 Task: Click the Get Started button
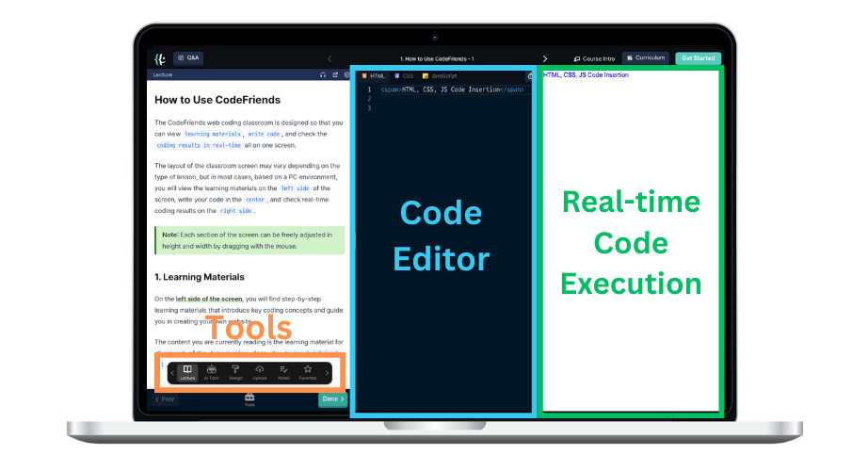(698, 58)
